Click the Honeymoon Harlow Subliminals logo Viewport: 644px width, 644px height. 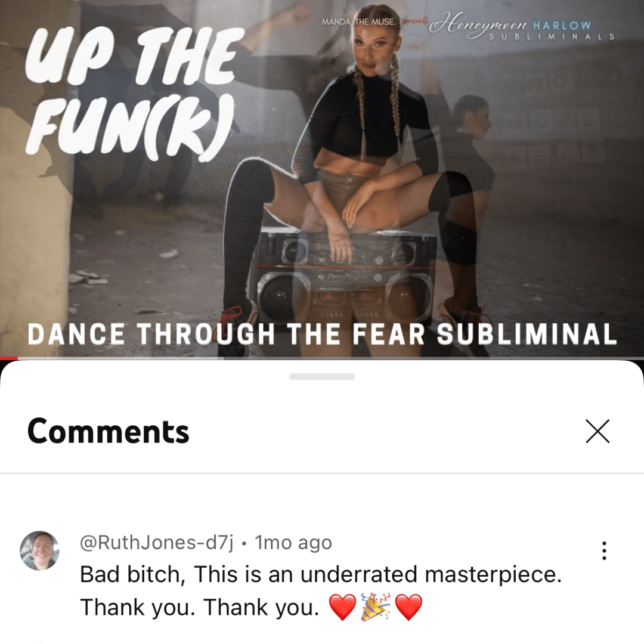[522, 27]
